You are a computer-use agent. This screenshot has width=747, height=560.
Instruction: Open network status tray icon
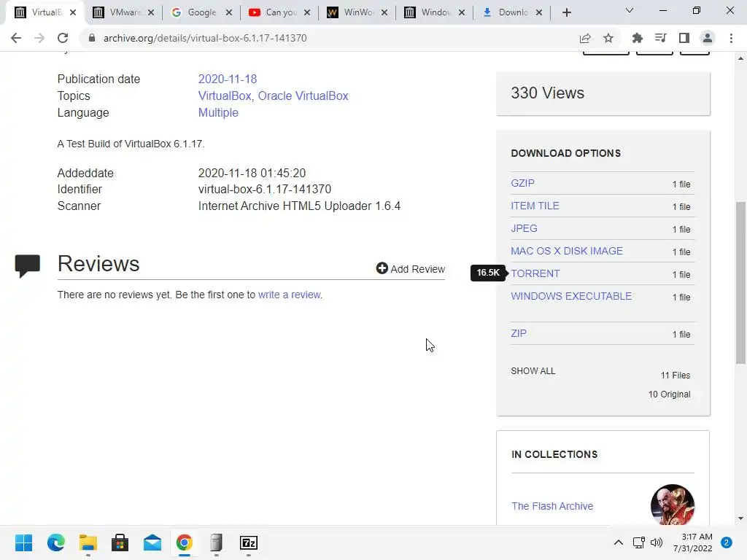638,542
